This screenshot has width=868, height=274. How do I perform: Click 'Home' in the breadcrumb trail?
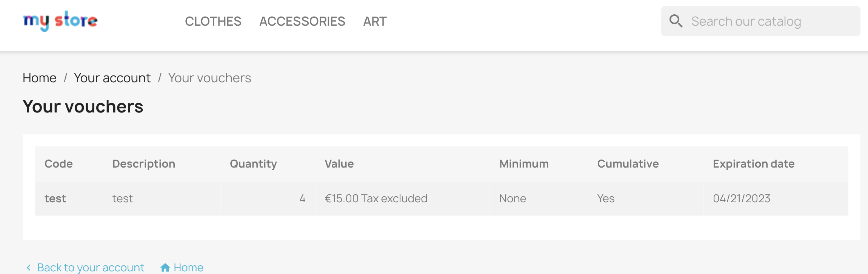click(x=39, y=78)
